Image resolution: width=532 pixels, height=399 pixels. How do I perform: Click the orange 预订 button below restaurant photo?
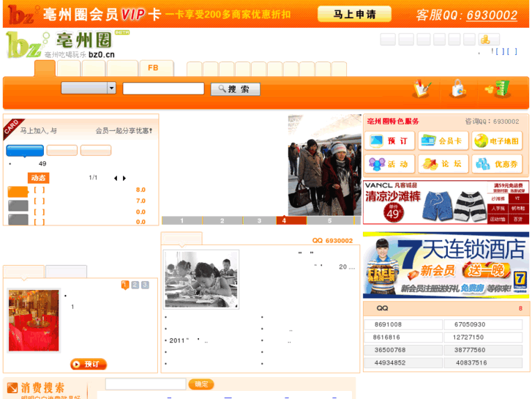(x=89, y=365)
